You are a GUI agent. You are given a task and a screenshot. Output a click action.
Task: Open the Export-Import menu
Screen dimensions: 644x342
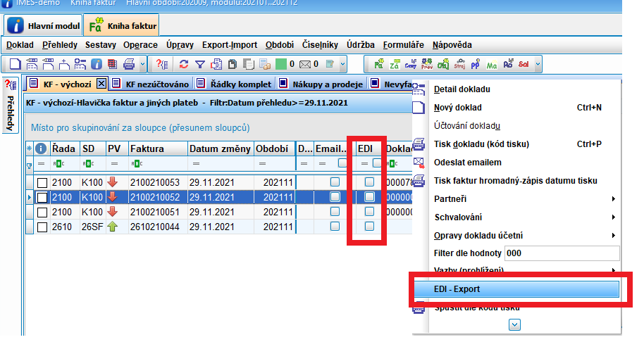[x=230, y=45]
